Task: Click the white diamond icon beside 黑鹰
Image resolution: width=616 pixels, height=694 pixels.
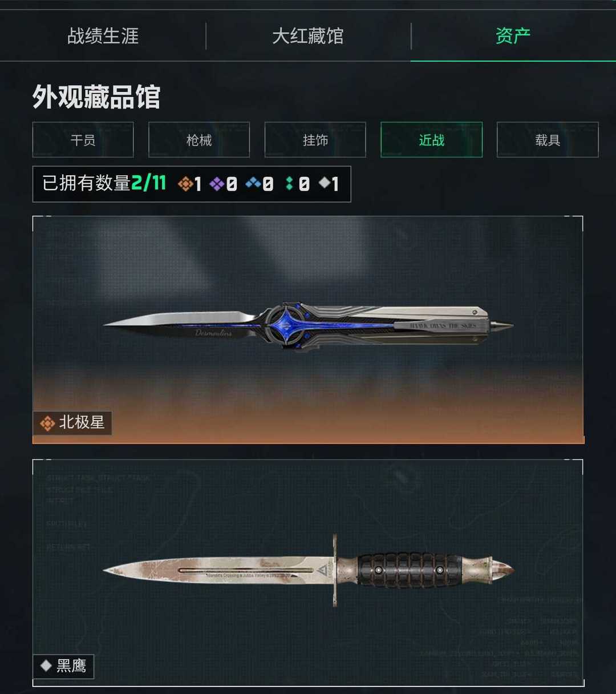Action: [46, 665]
